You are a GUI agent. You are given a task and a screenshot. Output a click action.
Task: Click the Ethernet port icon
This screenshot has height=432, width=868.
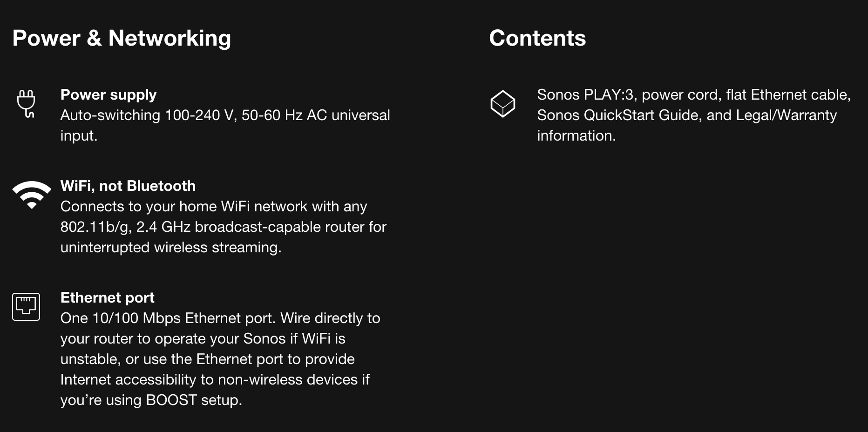[x=26, y=306]
